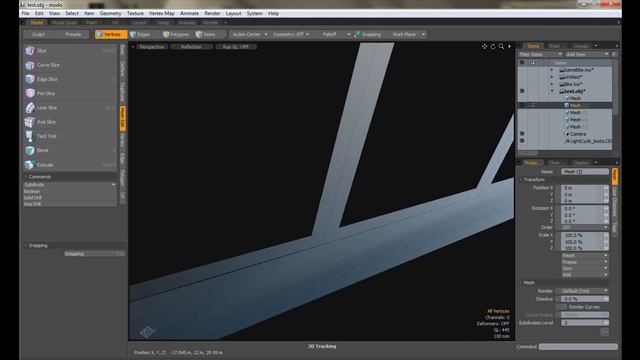Viewport: 640px width, 360px height.
Task: Click the Perspective viewport button
Action: pos(151,47)
